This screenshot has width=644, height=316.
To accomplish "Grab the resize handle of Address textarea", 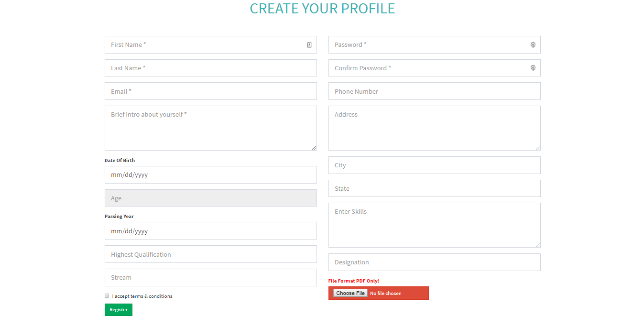I will (x=538, y=148).
